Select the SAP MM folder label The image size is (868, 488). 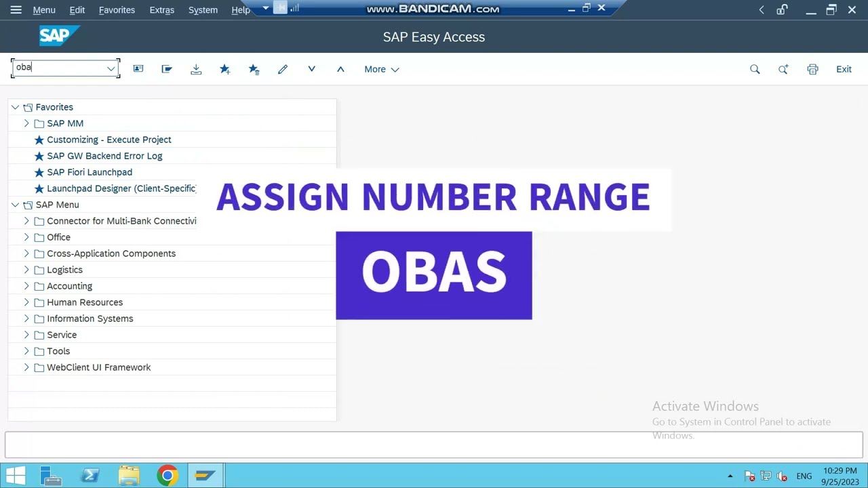[x=65, y=123]
